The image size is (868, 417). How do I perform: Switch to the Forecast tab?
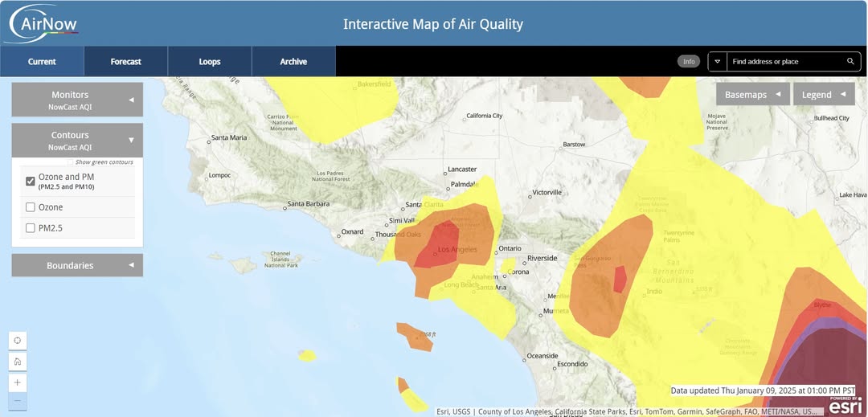pos(125,62)
